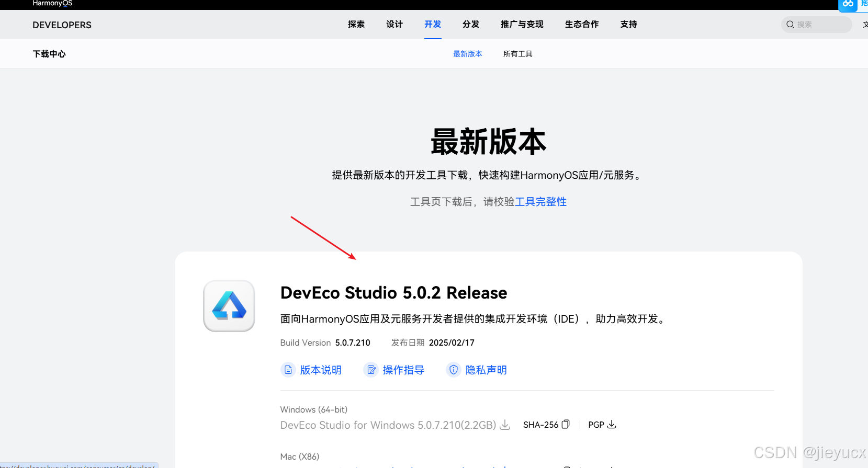868x468 pixels.
Task: Click the search magnifier icon
Action: 790,25
